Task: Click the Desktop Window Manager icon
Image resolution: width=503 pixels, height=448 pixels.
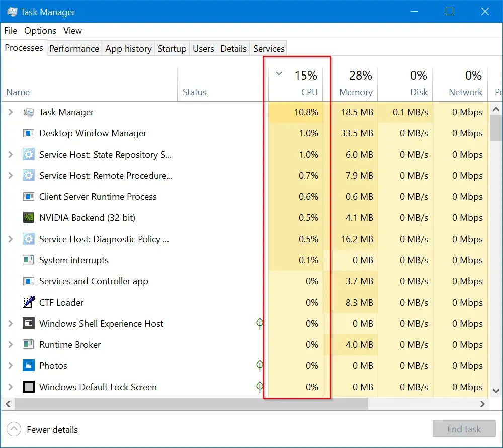Action: click(29, 133)
